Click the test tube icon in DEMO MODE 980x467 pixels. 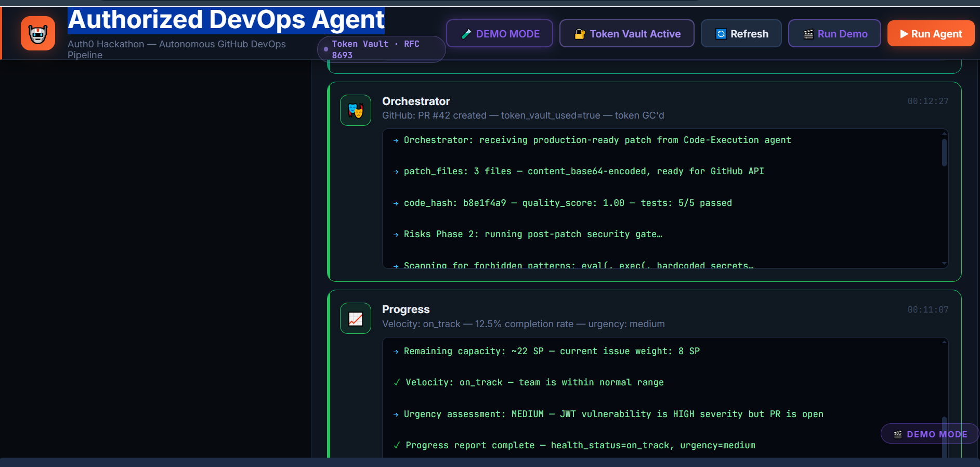click(466, 34)
